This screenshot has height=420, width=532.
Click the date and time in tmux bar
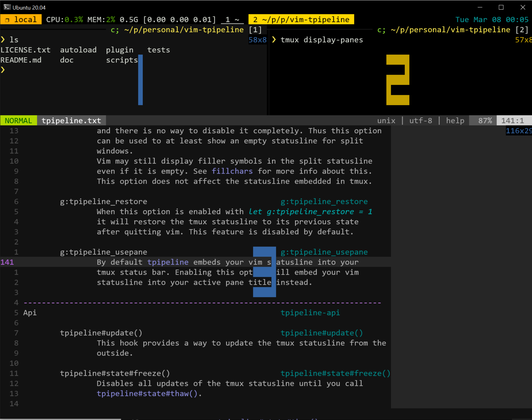pyautogui.click(x=492, y=19)
